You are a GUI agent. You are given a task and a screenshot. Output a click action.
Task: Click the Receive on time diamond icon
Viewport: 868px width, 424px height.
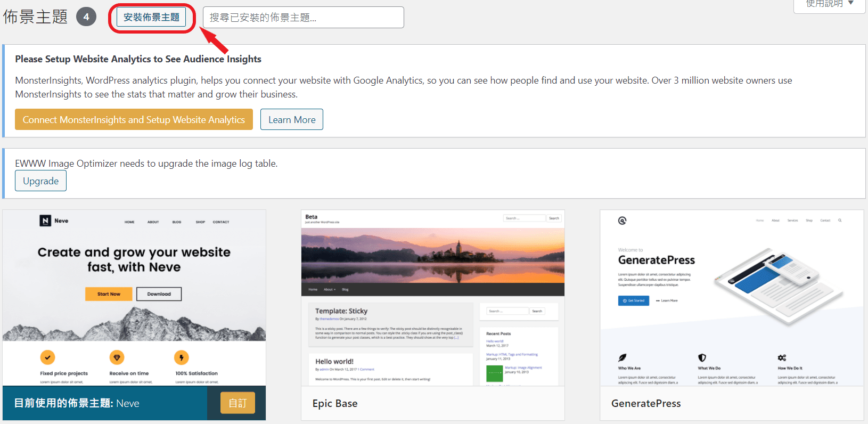coord(117,357)
